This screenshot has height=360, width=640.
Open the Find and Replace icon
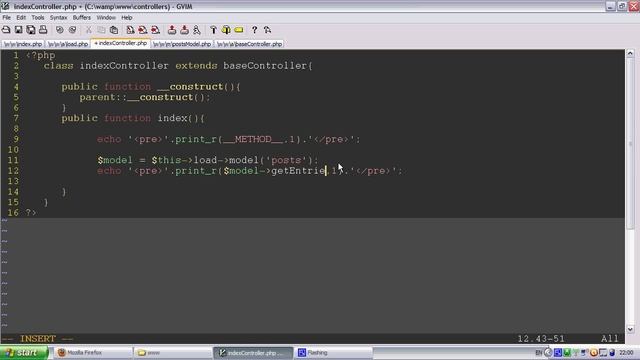130,30
